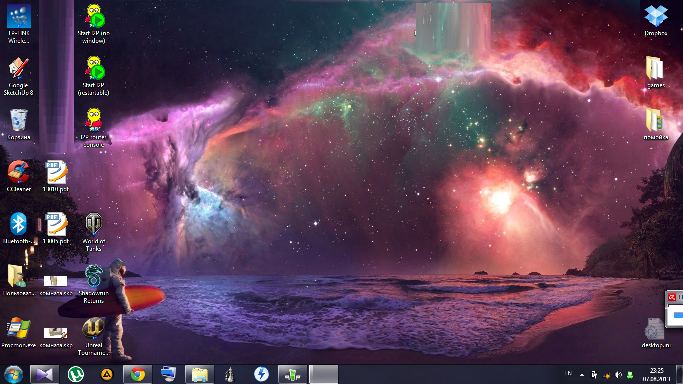Screen dimensions: 683x384
Task: Open the user folder with person icon
Action: click(x=18, y=280)
